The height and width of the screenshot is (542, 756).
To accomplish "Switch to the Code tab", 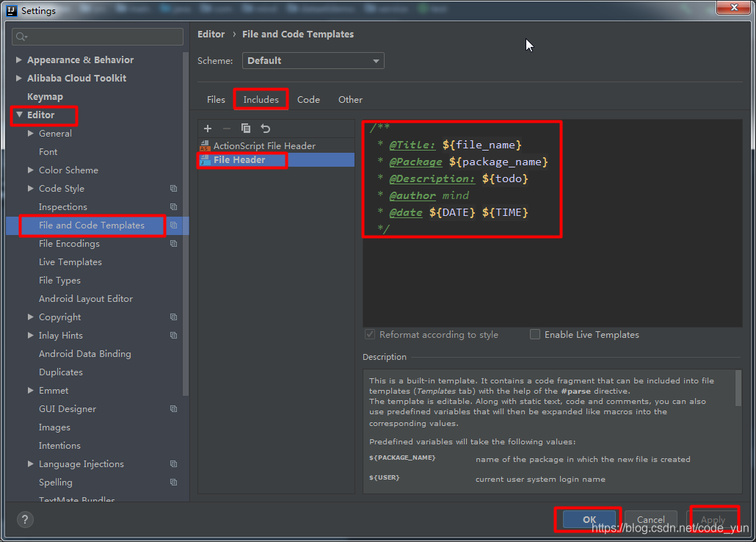I will 308,99.
